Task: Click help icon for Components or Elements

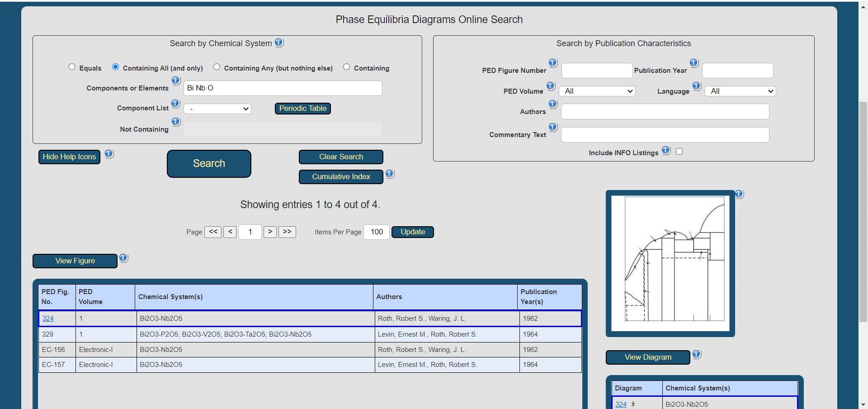Action: 176,81
